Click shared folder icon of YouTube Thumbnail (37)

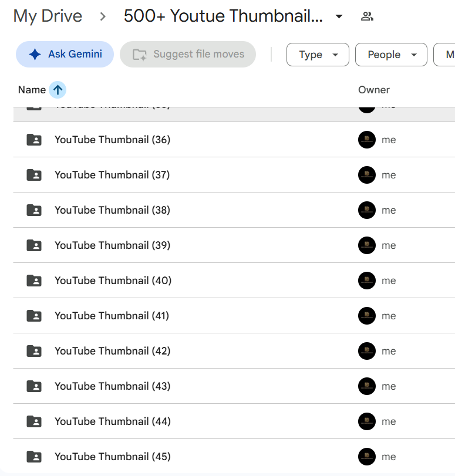[x=34, y=175]
